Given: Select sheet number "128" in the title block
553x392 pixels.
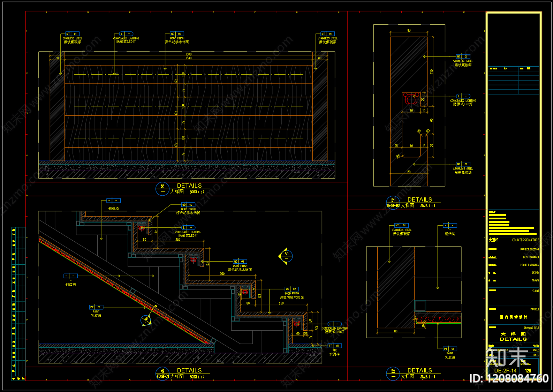Looking at the screenshot, I should (528, 371).
